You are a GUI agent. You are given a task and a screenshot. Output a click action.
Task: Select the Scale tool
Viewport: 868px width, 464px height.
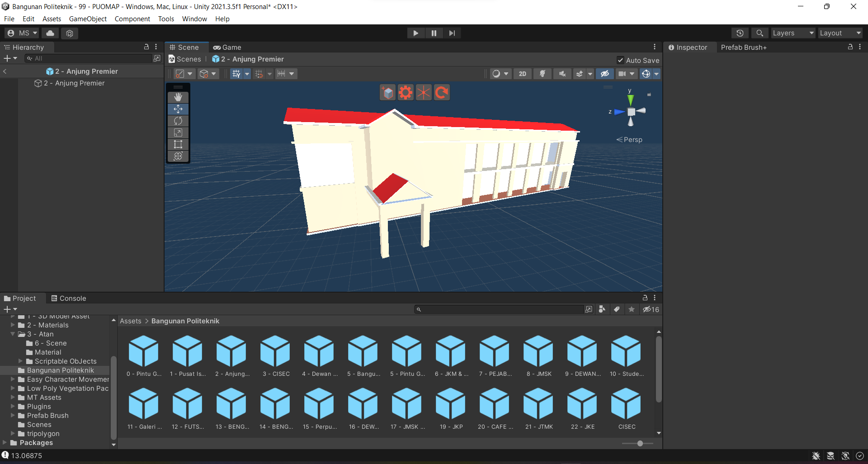coord(178,133)
